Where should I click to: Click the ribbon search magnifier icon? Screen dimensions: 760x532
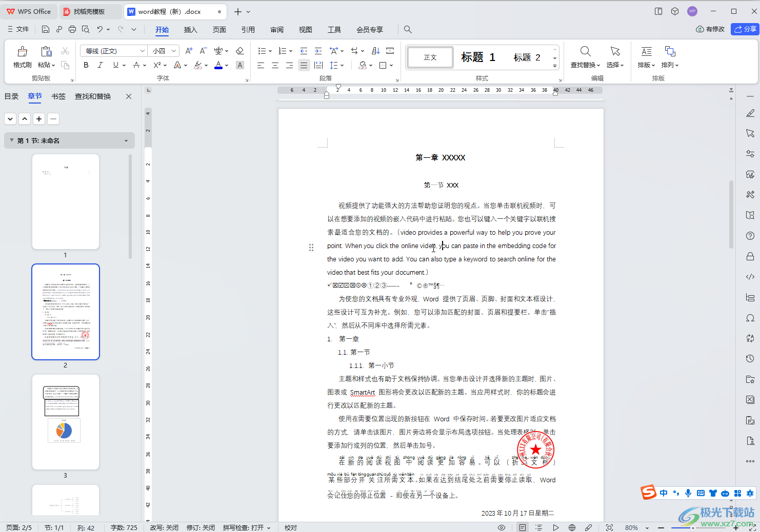click(408, 29)
